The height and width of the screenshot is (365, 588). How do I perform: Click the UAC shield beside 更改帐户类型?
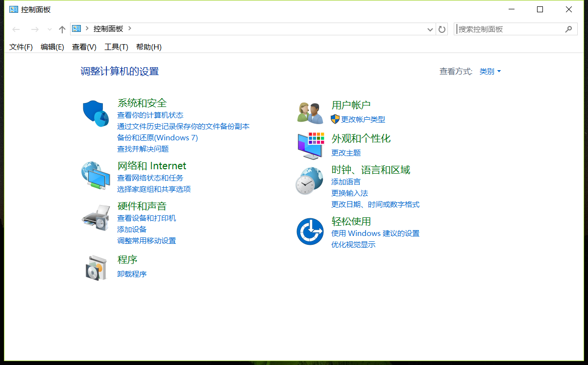[x=335, y=119]
